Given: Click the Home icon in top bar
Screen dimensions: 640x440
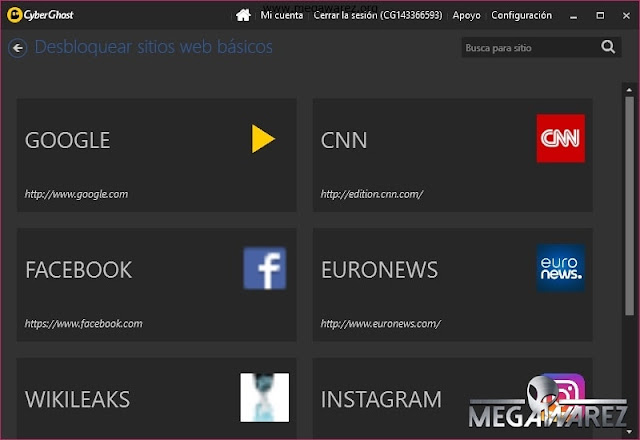Looking at the screenshot, I should pyautogui.click(x=243, y=16).
